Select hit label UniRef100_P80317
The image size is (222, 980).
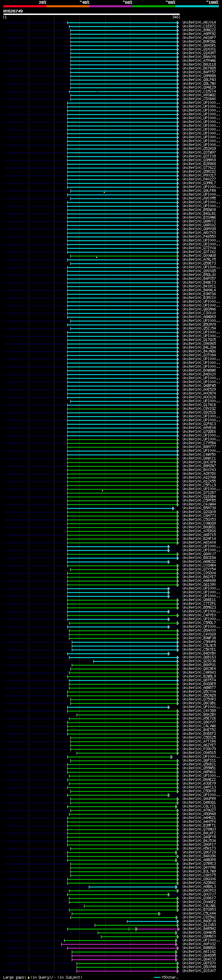tap(199, 175)
